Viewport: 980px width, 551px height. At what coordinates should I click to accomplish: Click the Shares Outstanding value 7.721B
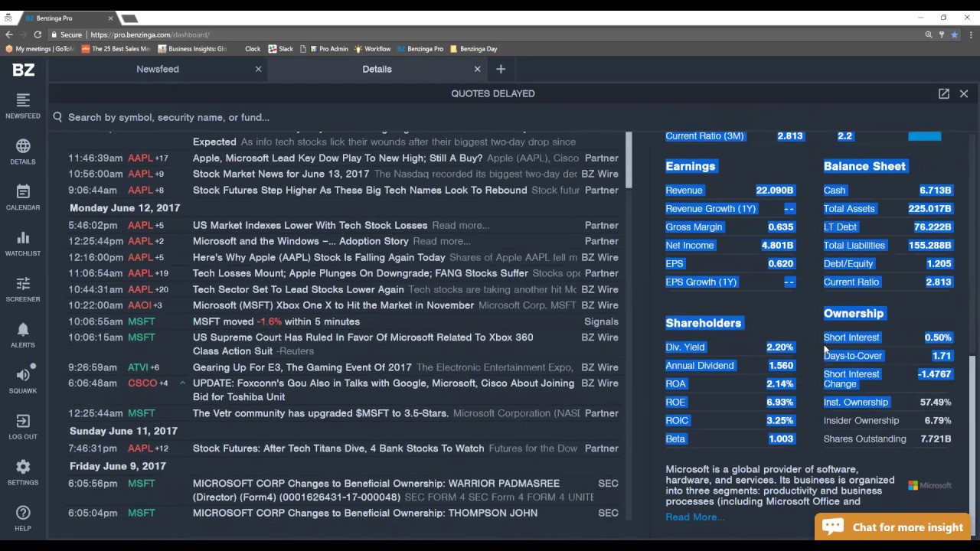pos(936,439)
